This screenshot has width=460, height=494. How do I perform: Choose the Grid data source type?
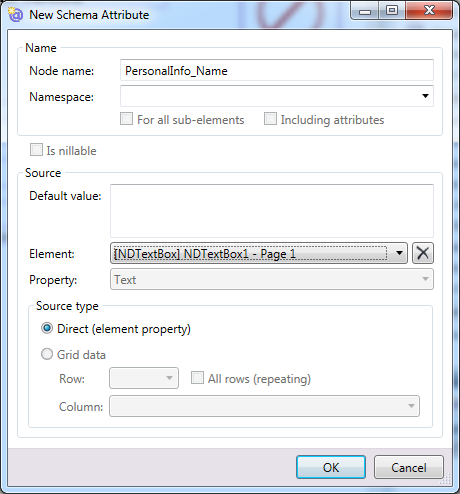pos(47,354)
